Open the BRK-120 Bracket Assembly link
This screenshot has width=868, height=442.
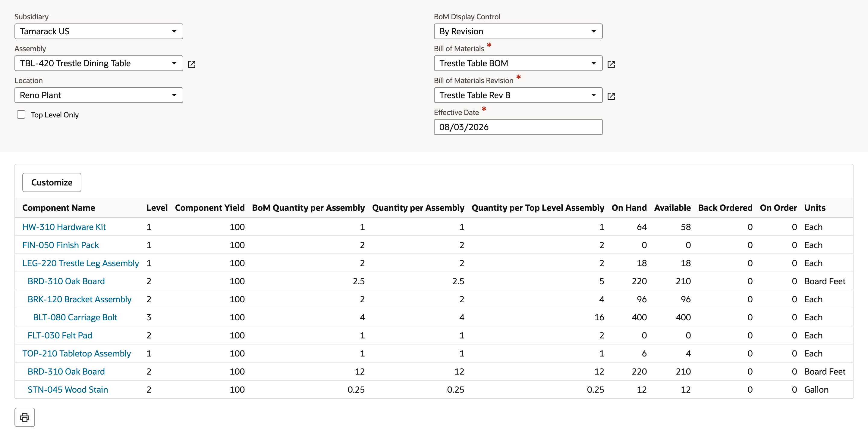click(80, 299)
